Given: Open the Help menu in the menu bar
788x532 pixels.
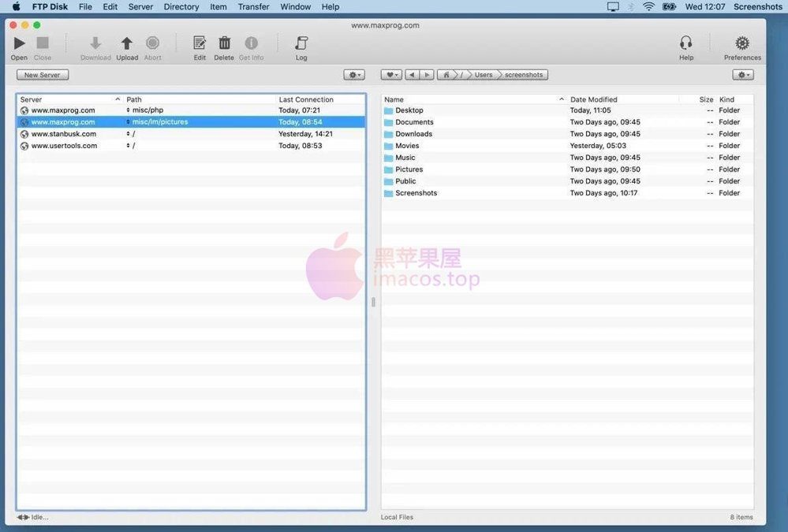Looking at the screenshot, I should tap(331, 7).
